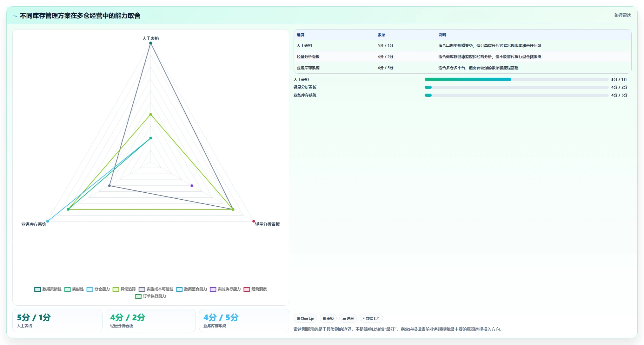Click the 4分 / 2分 cell in the table

tap(385, 57)
